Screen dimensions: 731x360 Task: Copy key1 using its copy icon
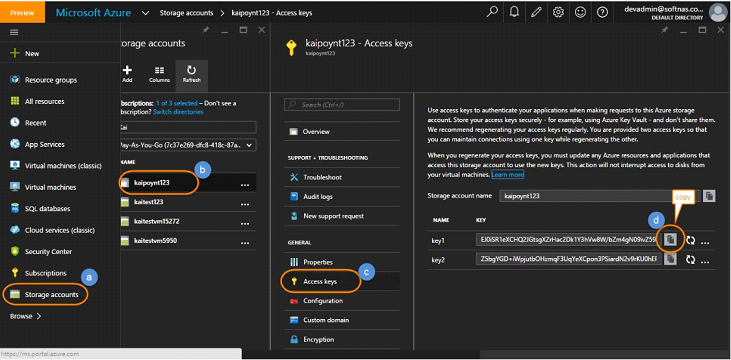tap(670, 240)
